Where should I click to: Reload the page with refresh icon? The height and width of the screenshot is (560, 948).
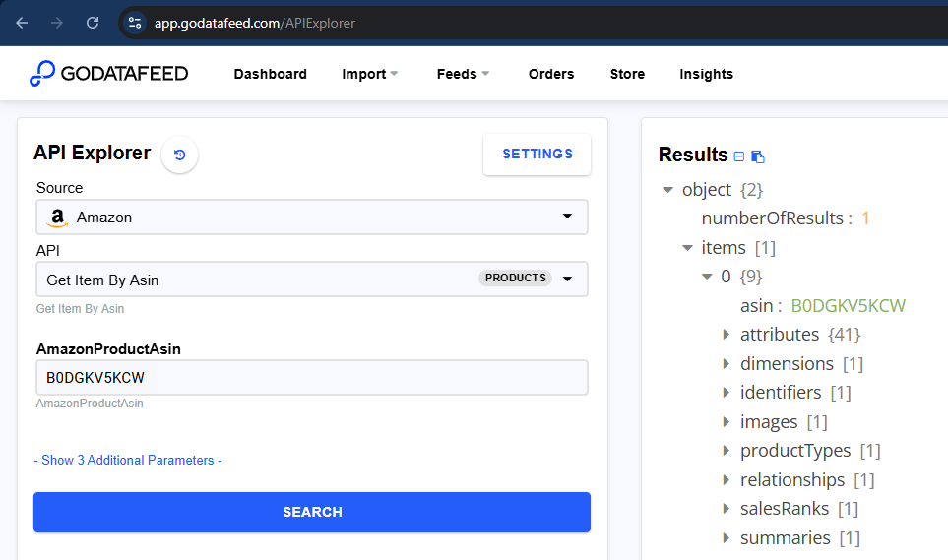point(93,23)
